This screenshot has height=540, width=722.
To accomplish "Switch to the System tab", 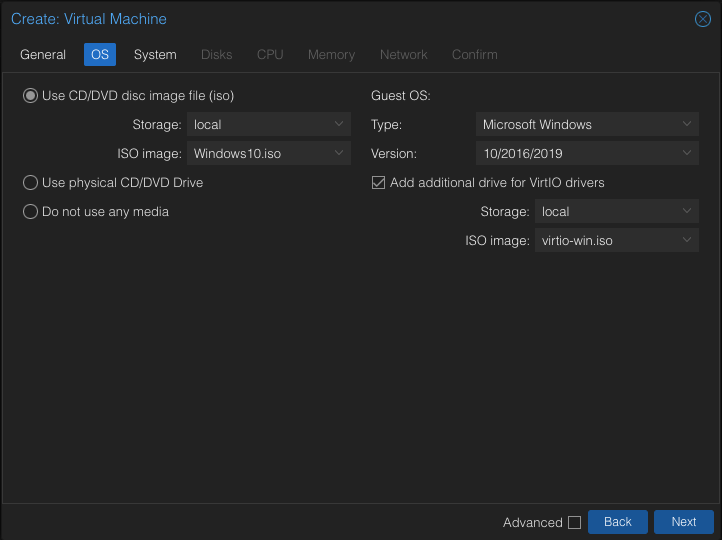I will [x=155, y=55].
